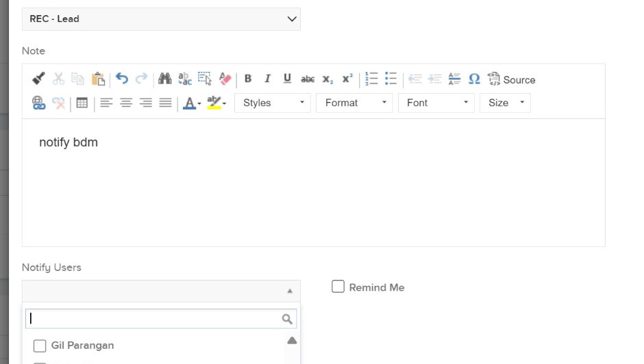Undo the last edit
The height and width of the screenshot is (364, 644).
point(121,78)
